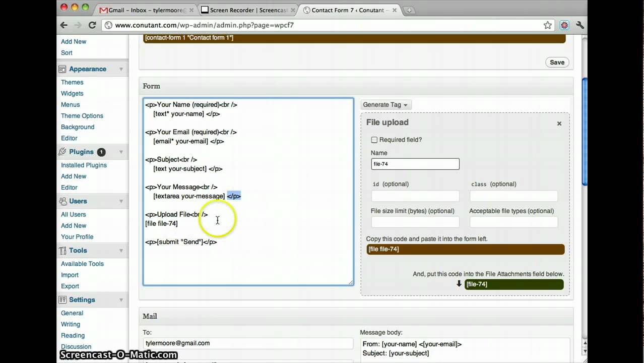Viewport: 644px width, 363px height.
Task: Click Add New under Users
Action: (74, 225)
